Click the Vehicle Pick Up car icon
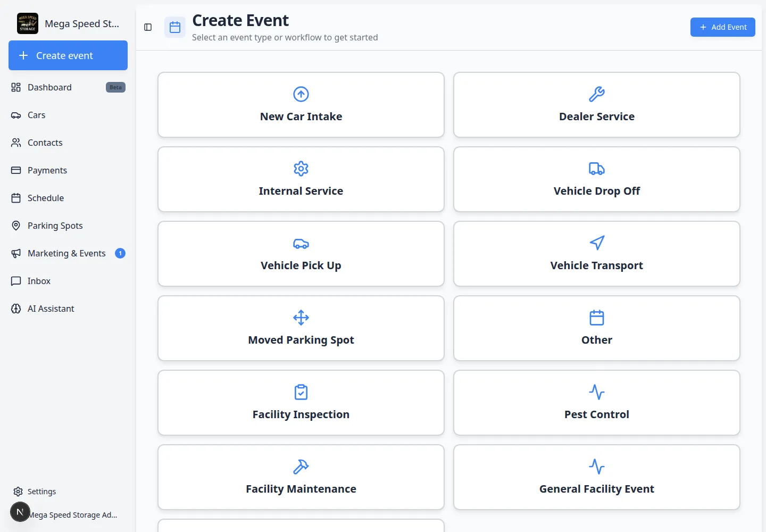The width and height of the screenshot is (766, 532). point(301,243)
